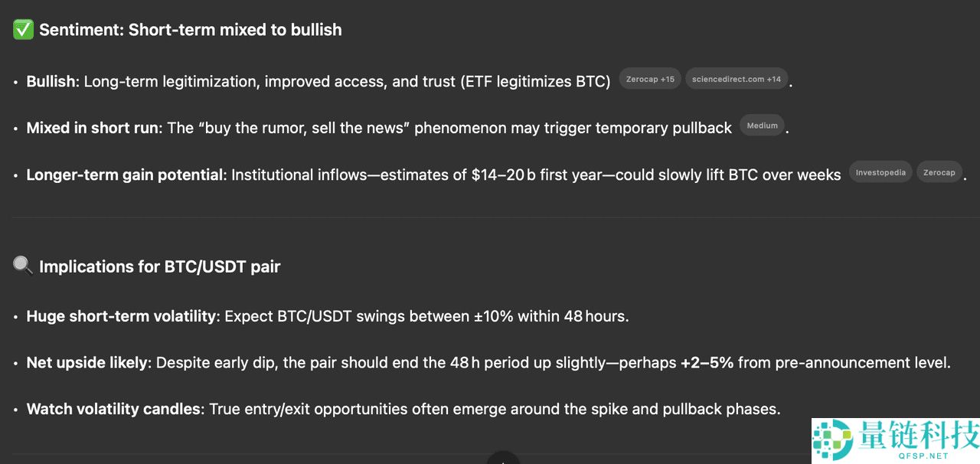Click the bold Bullish bullet label
This screenshot has width=980, height=464.
pos(51,82)
